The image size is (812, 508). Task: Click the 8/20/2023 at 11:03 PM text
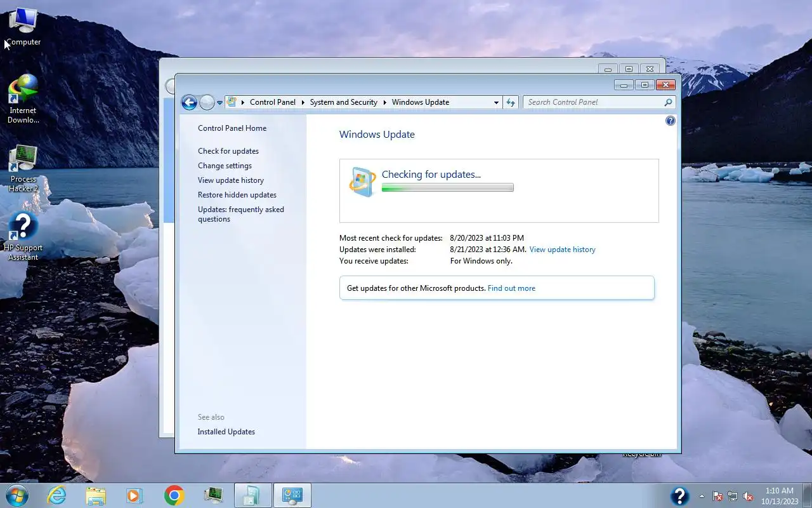487,238
